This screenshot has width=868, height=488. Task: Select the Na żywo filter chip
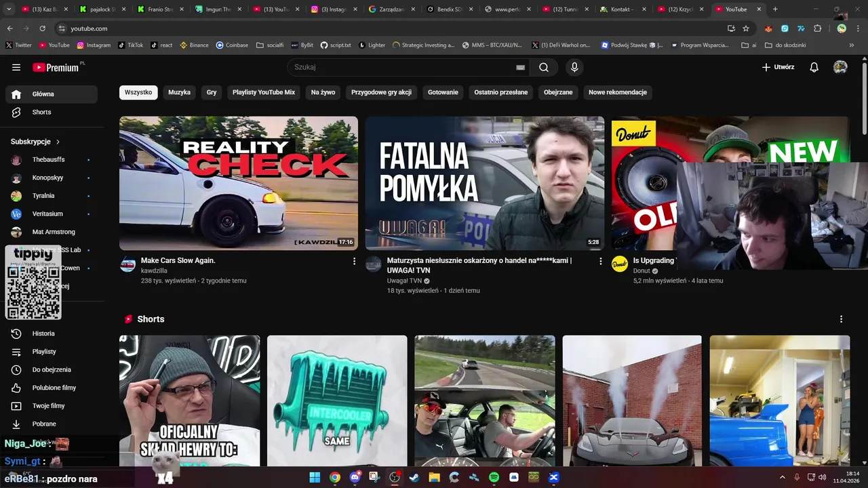pyautogui.click(x=323, y=92)
